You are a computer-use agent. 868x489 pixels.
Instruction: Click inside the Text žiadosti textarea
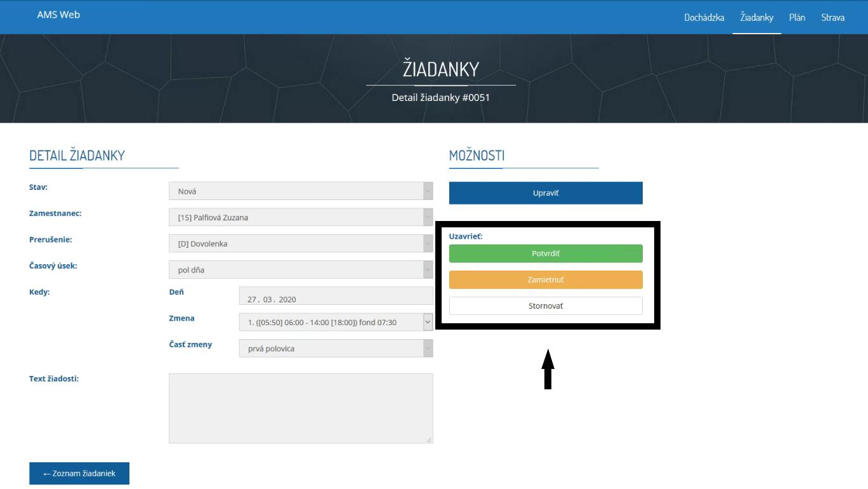[301, 408]
